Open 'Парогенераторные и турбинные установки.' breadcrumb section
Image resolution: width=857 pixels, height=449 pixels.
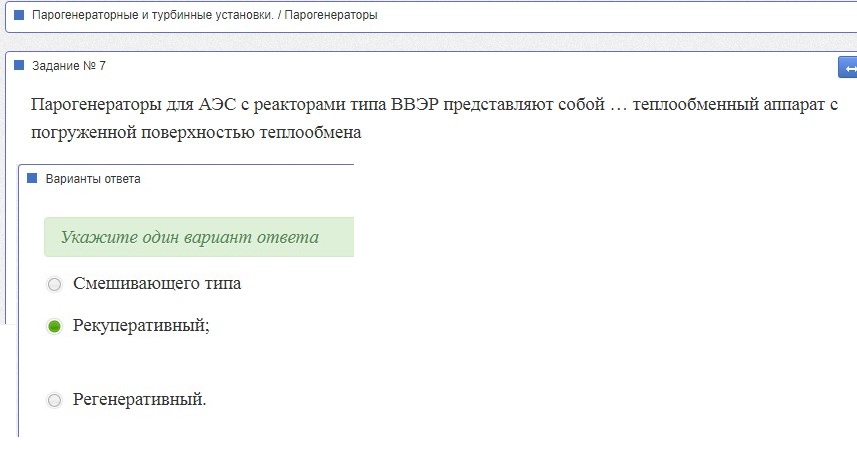tap(152, 15)
